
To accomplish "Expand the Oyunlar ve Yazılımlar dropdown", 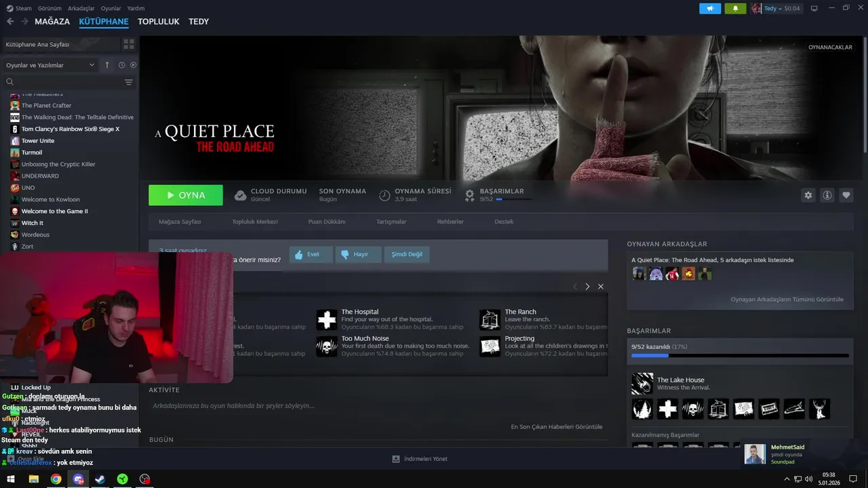I will pos(50,65).
